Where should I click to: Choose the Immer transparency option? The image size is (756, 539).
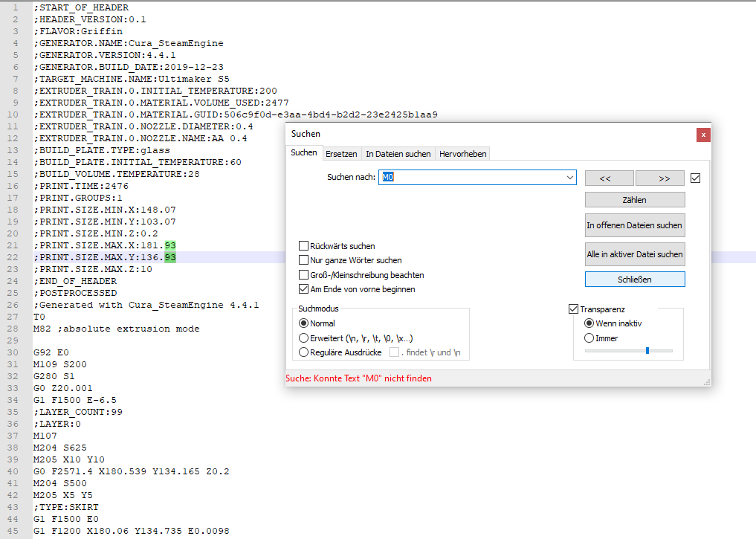coord(588,338)
